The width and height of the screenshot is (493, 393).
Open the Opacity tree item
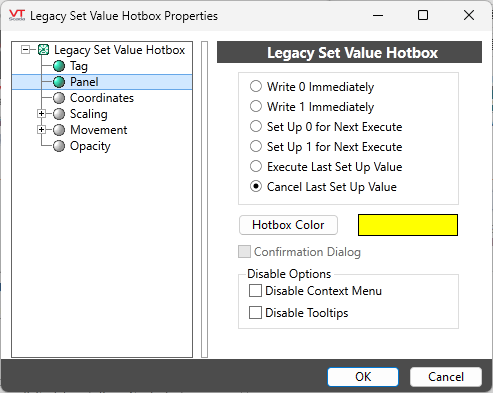coord(90,146)
